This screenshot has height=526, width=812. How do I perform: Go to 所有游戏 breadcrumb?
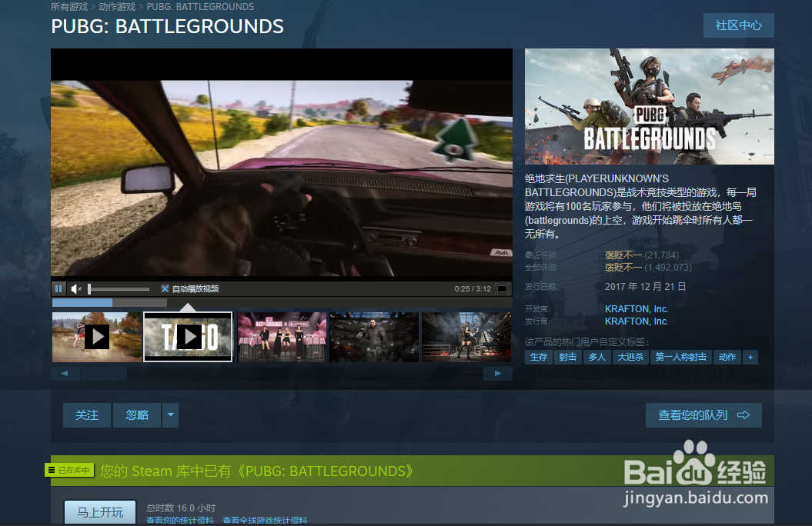(69, 7)
